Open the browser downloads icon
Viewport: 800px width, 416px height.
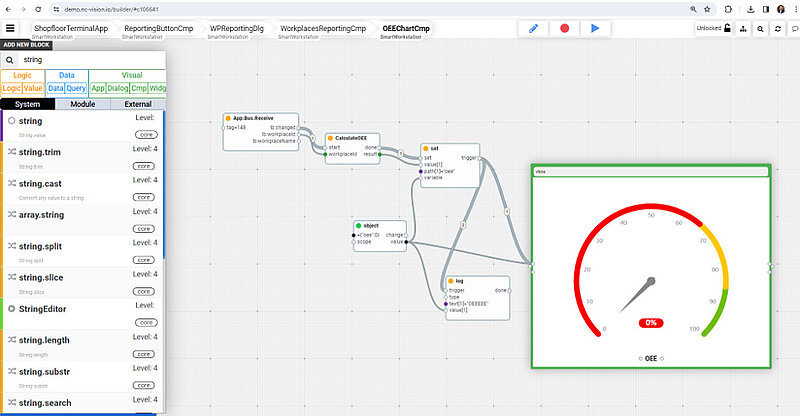(751, 9)
